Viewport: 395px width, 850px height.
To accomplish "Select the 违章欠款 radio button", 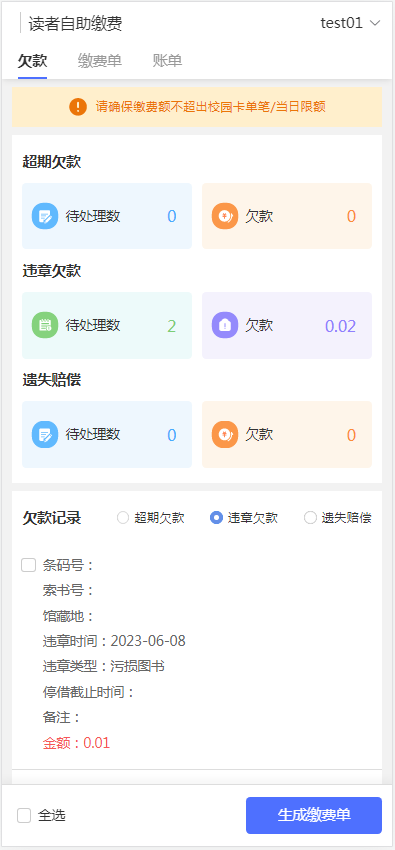I will (x=216, y=518).
